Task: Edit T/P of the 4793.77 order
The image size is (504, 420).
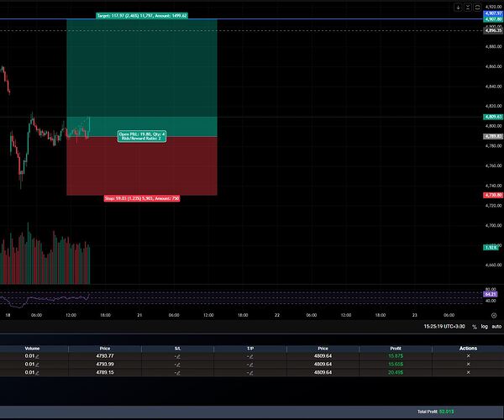Action: [x=250, y=356]
